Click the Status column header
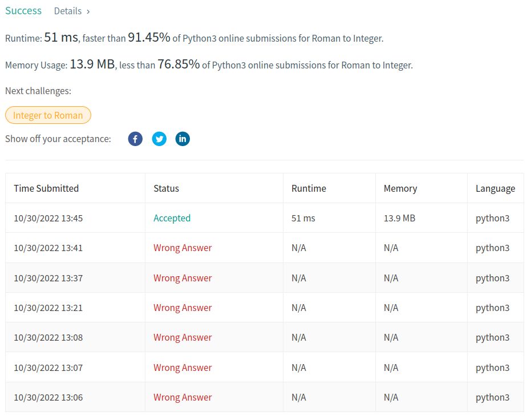 pos(166,188)
